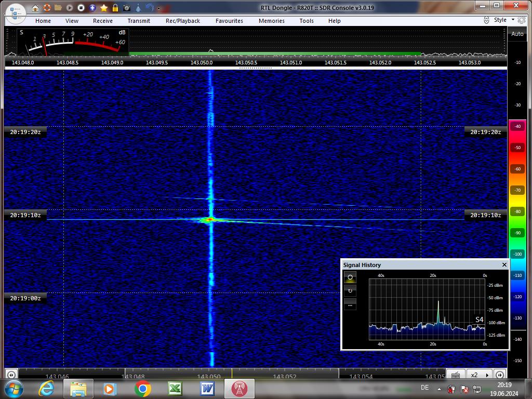Click the -110 blue level on colour scale
The image size is (532, 399).
pyautogui.click(x=517, y=275)
